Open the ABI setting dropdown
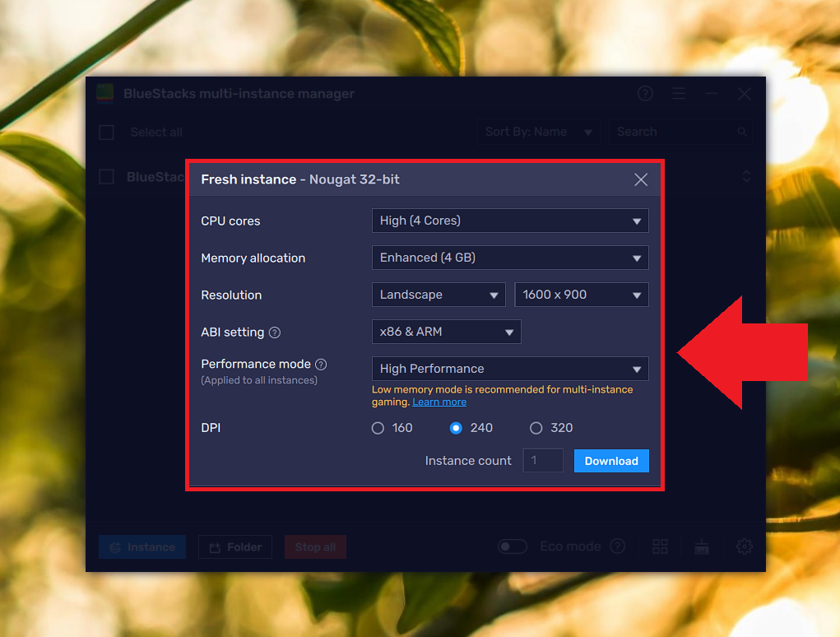The image size is (840, 637). [x=446, y=332]
